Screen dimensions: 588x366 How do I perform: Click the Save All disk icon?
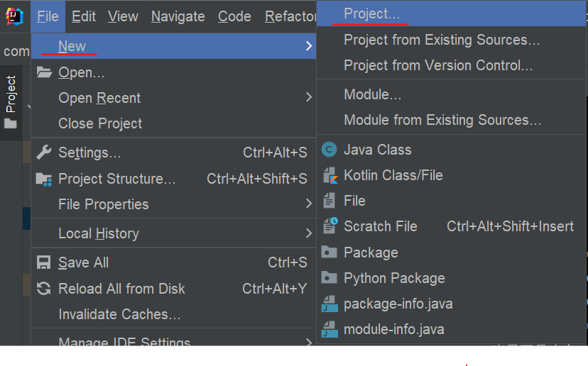pos(44,262)
